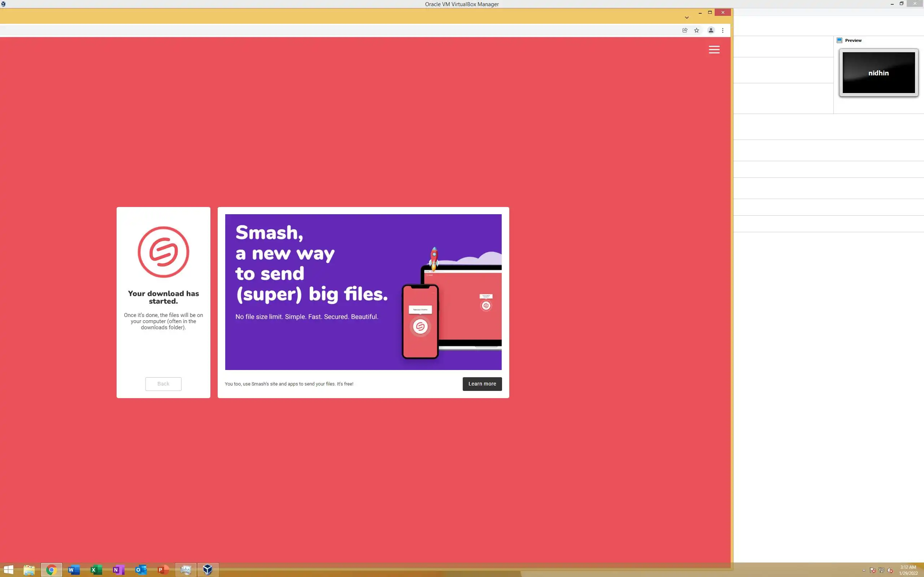This screenshot has height=577, width=924.
Task: Open VirtualBox from the taskbar
Action: pos(208,570)
